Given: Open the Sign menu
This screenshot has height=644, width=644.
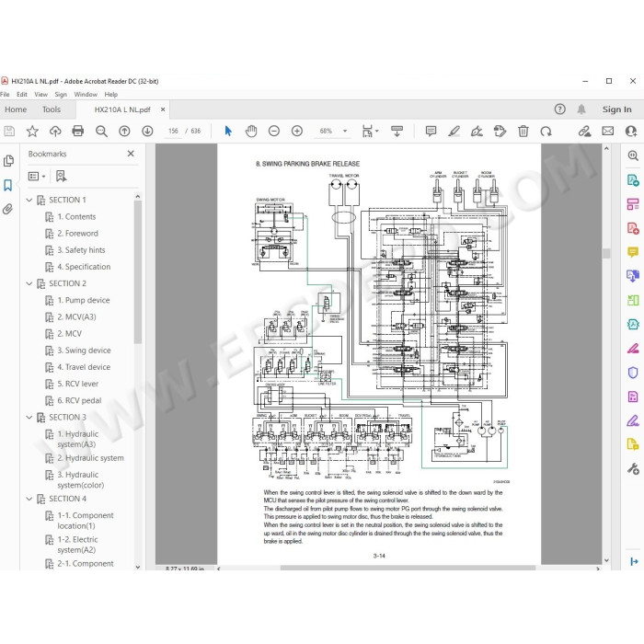Looking at the screenshot, I should (61, 94).
